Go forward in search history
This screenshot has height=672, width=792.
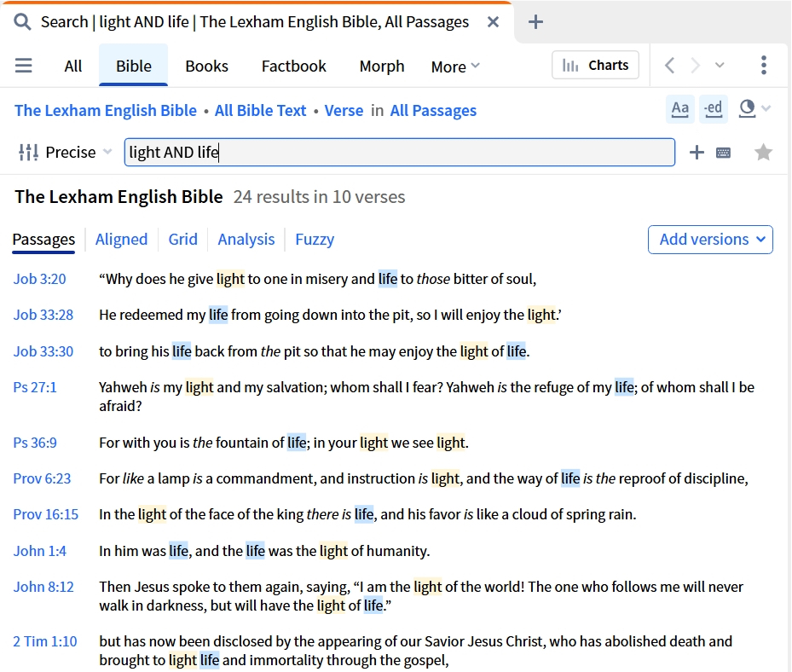pyautogui.click(x=696, y=65)
